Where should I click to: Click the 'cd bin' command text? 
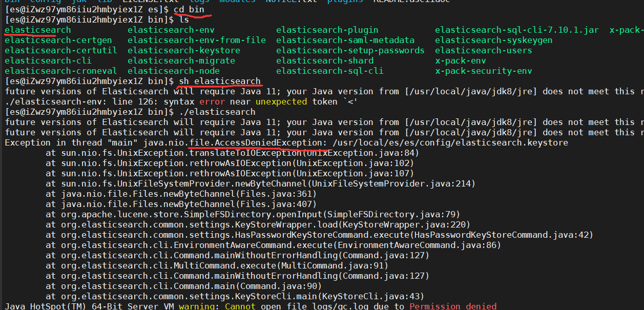click(x=189, y=9)
